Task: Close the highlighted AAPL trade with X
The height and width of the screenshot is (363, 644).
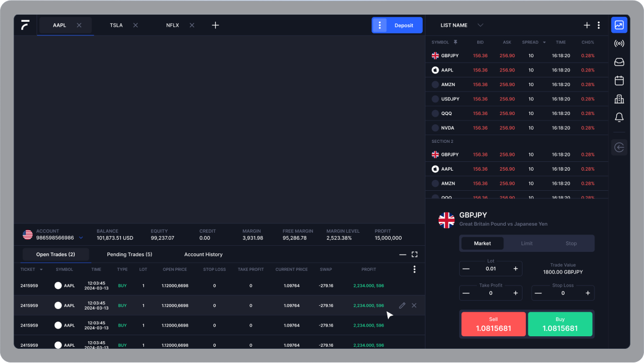Action: pyautogui.click(x=414, y=305)
